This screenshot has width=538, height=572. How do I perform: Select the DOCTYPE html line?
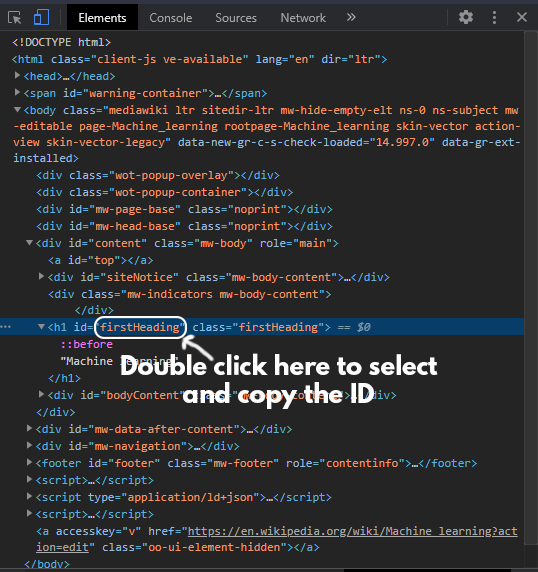tap(61, 42)
